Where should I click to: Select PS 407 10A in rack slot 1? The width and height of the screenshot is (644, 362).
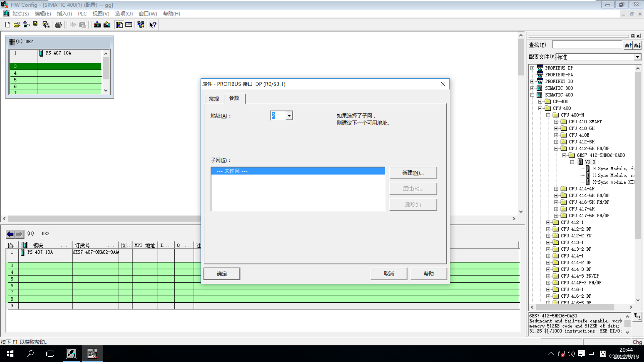(x=58, y=53)
